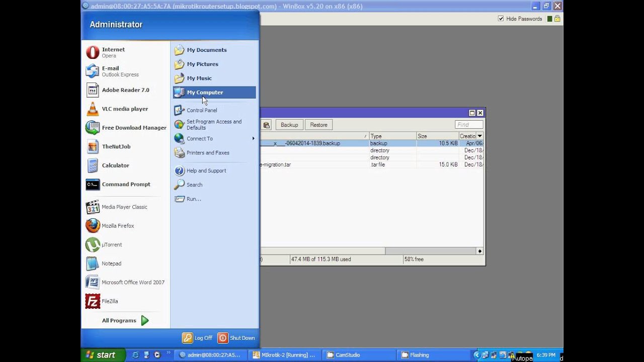
Task: Open FileZilla
Action: [126, 301]
